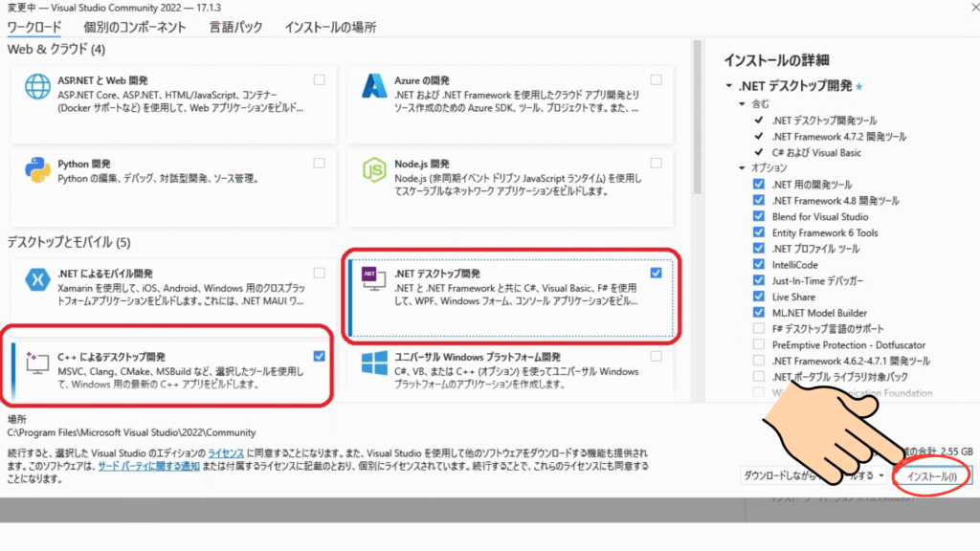
Task: Enable the ユニバーサル Windows プラットフォーム開発 checkbox
Action: point(656,356)
